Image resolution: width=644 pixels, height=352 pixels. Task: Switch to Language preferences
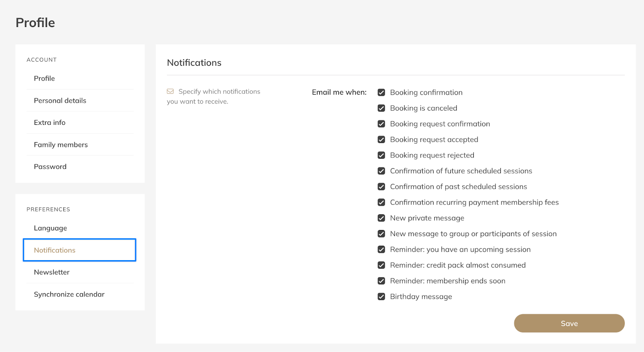[50, 228]
